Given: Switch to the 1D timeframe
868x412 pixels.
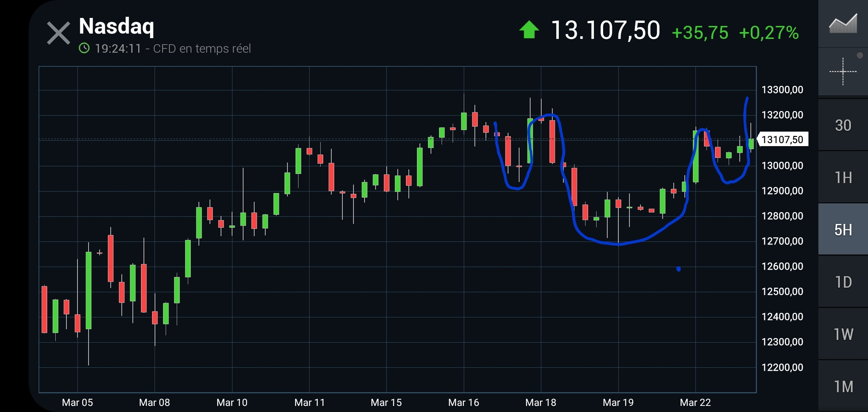Looking at the screenshot, I should pyautogui.click(x=843, y=282).
